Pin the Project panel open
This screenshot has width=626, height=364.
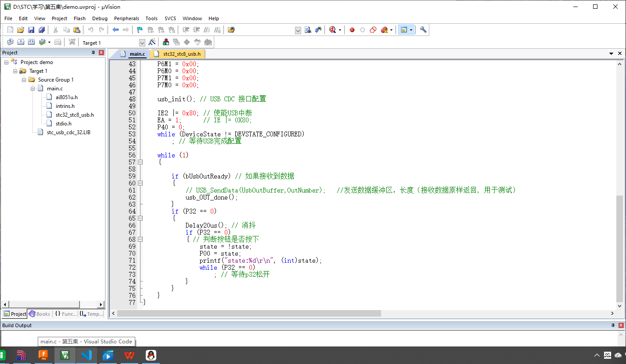tap(93, 52)
